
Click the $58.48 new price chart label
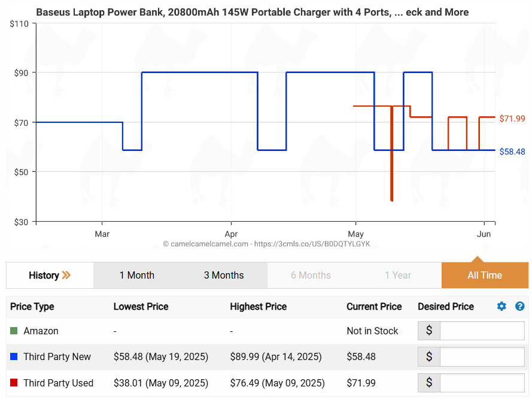tap(512, 152)
